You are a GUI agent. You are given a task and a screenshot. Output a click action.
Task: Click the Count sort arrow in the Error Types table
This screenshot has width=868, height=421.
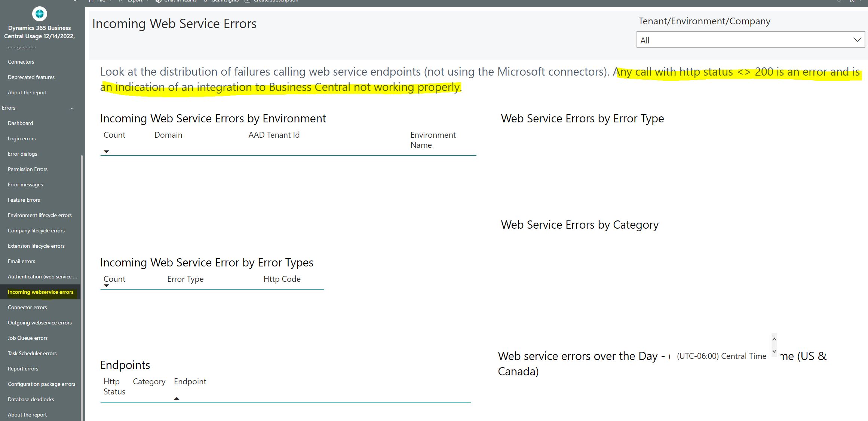click(106, 286)
